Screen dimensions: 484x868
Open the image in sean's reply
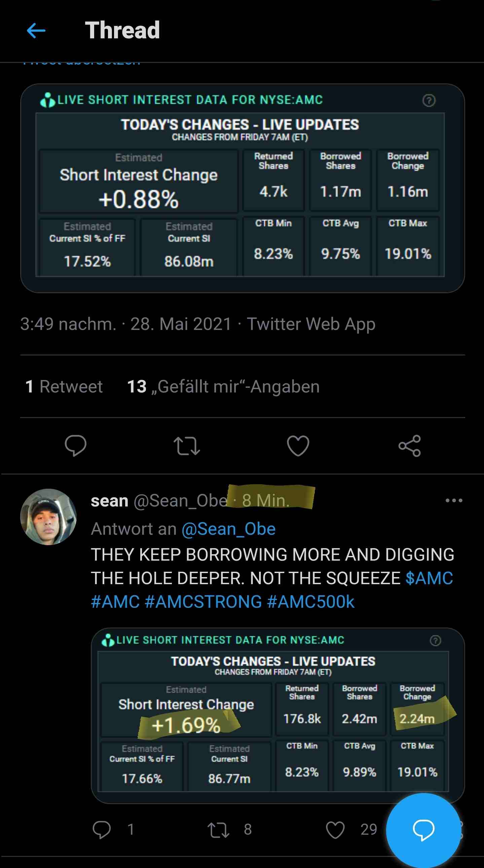tap(278, 715)
